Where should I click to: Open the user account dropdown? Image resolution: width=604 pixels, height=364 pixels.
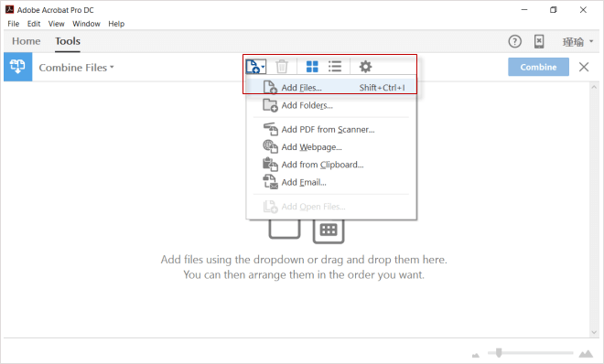click(x=577, y=41)
